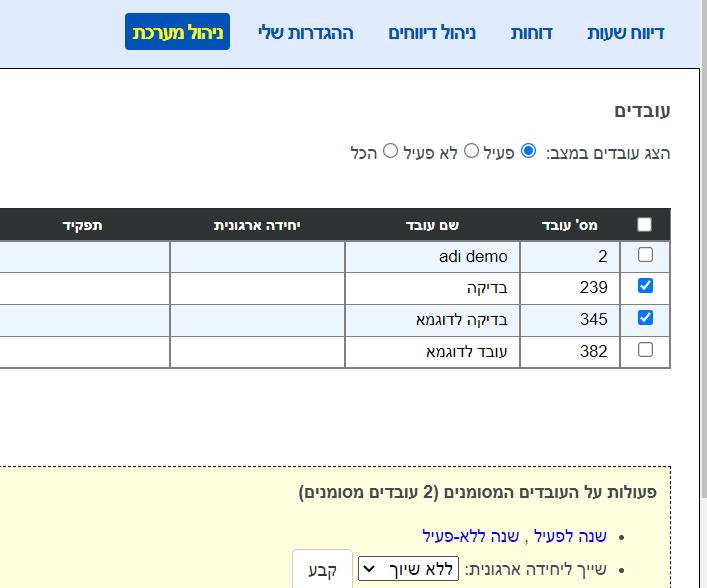Select the הכל radio button
The image size is (707, 588).
[x=390, y=151]
